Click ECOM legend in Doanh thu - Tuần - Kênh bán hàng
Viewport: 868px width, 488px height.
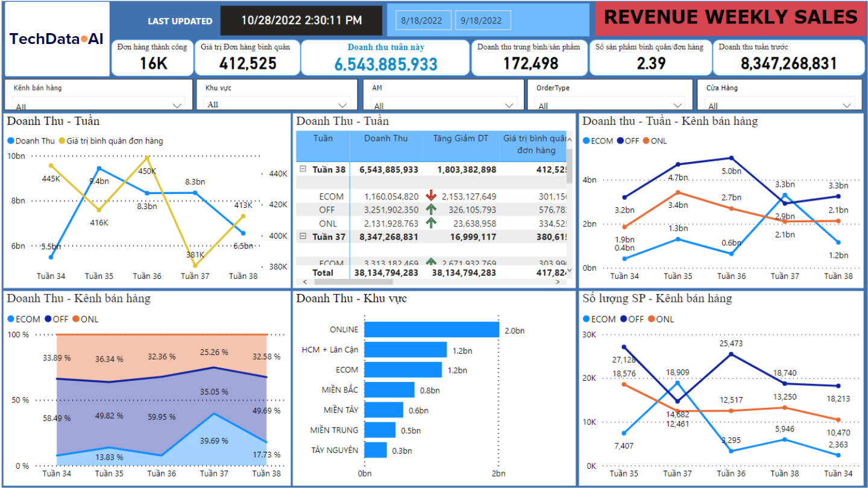(x=597, y=141)
